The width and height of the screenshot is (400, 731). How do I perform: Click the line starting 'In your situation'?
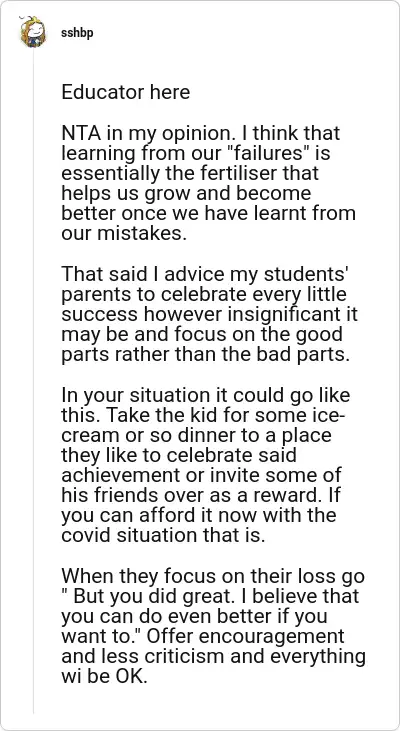pyautogui.click(x=206, y=395)
